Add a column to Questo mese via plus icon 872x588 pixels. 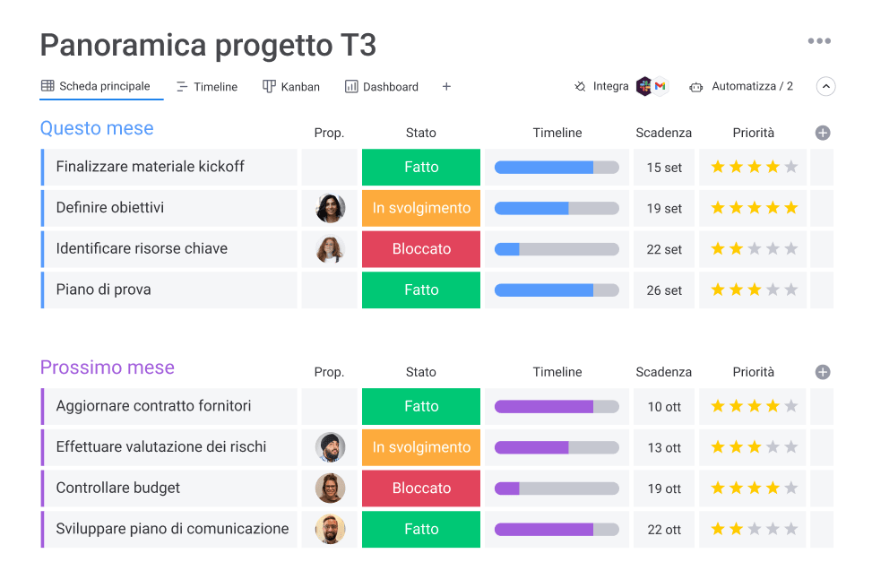[822, 132]
